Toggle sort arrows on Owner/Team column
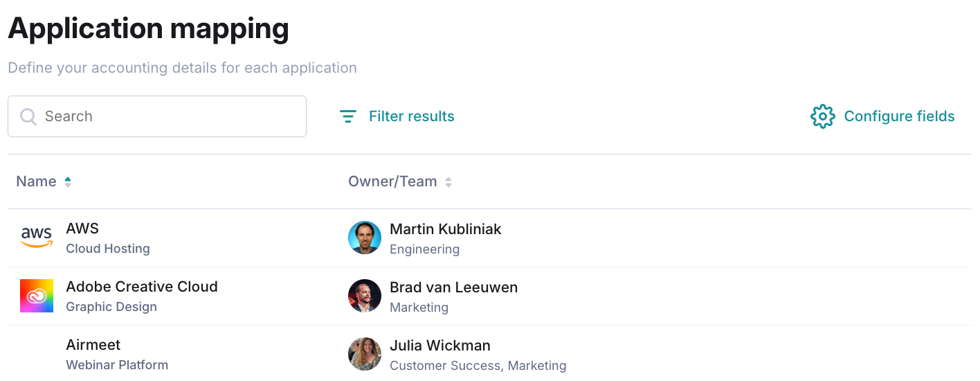980x381 pixels. [x=448, y=182]
